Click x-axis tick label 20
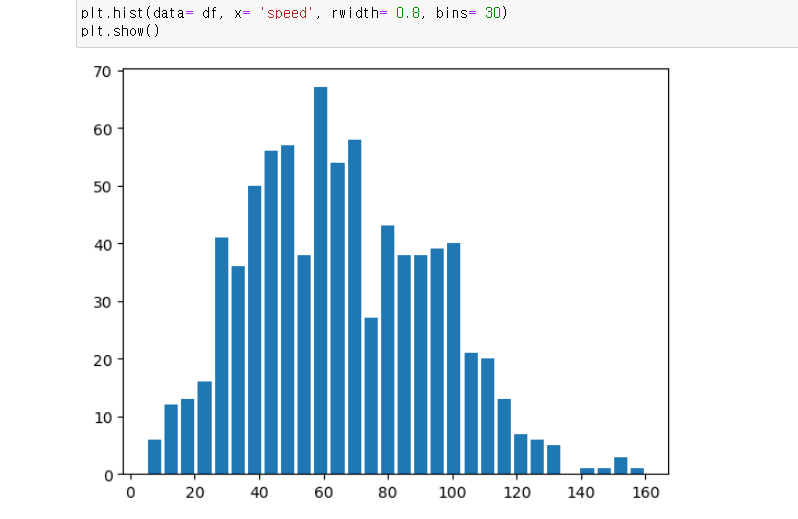Image resolution: width=798 pixels, height=519 pixels. click(x=195, y=493)
